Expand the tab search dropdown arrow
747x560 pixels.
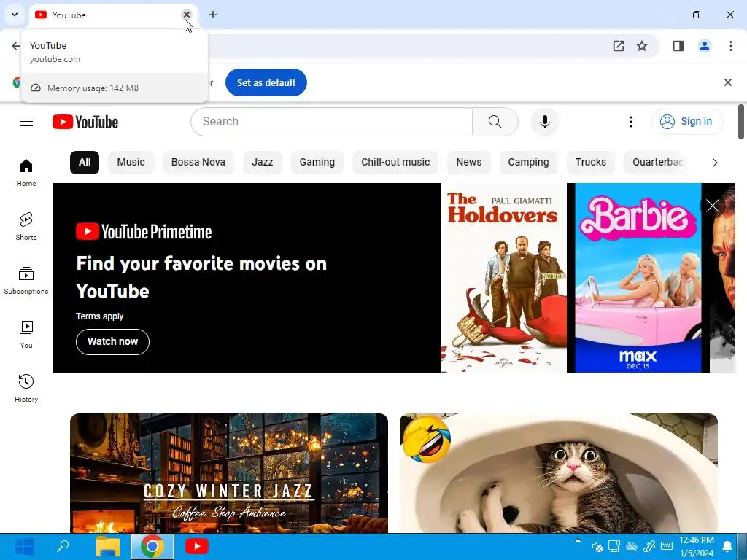[x=15, y=15]
